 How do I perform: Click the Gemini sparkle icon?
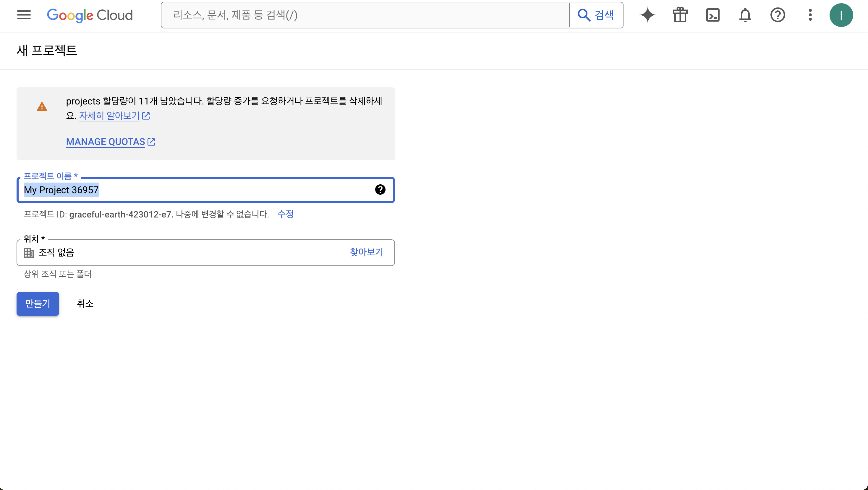coord(647,15)
